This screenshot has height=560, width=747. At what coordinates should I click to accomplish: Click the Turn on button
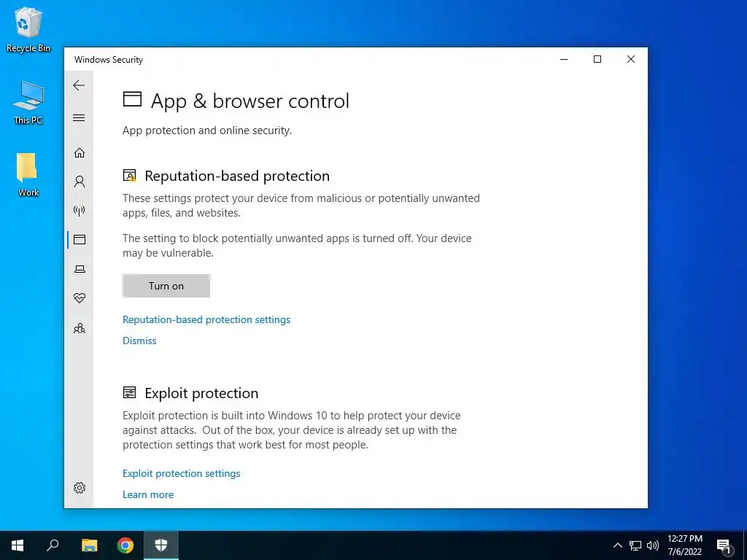click(166, 286)
